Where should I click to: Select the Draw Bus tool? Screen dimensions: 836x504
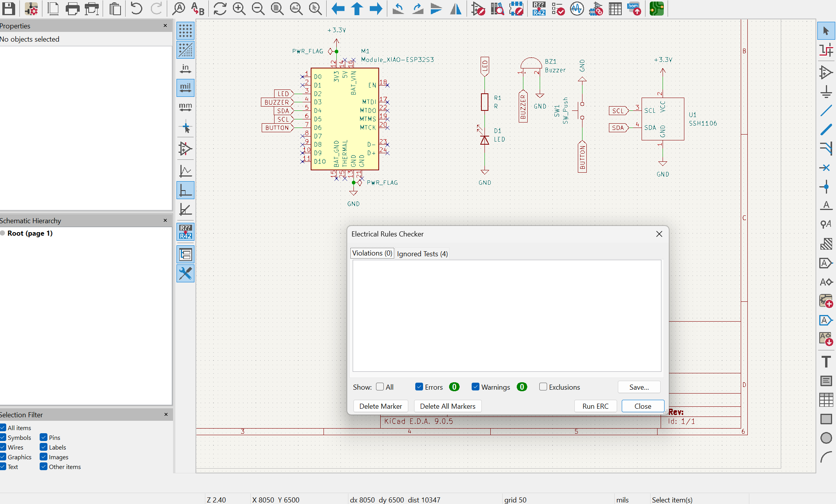pyautogui.click(x=826, y=129)
